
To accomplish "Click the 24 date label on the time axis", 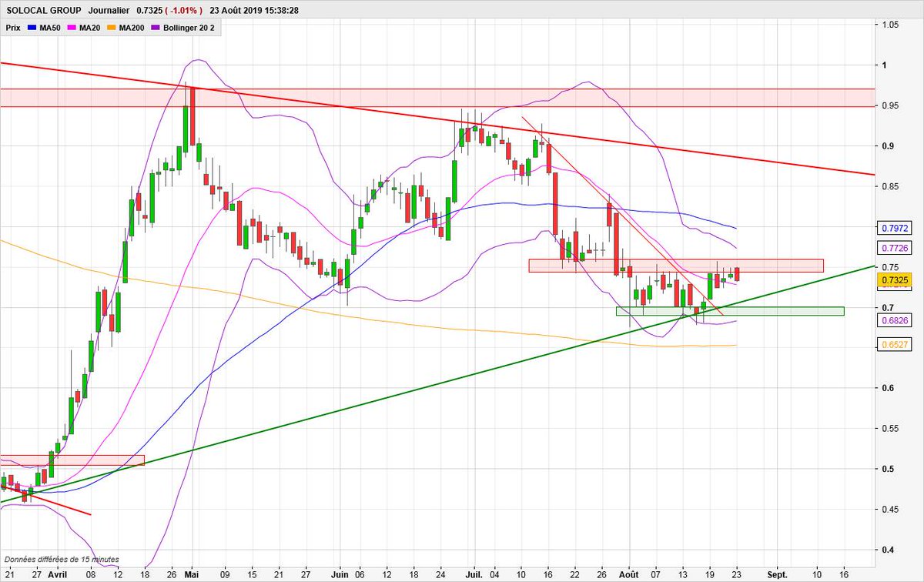I will tap(439, 574).
